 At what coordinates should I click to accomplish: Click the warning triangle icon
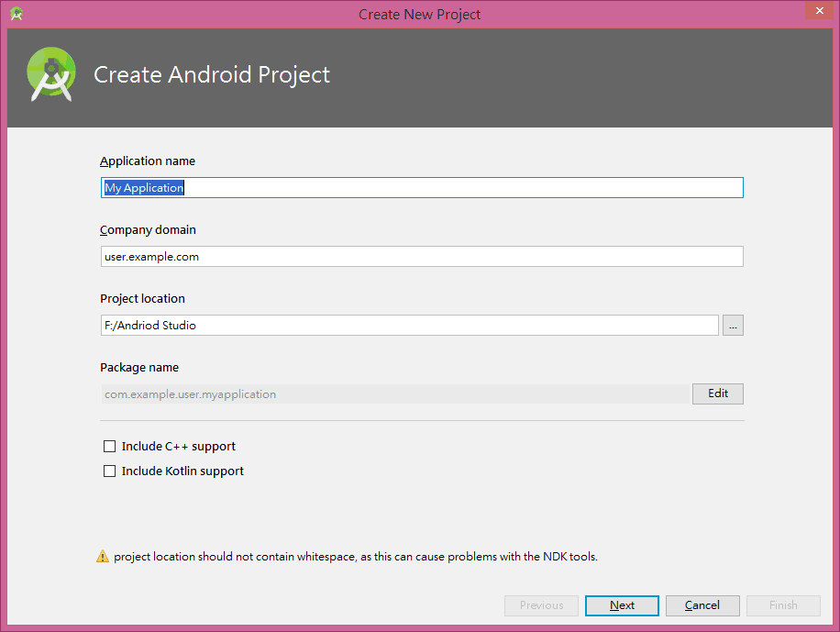[103, 557]
